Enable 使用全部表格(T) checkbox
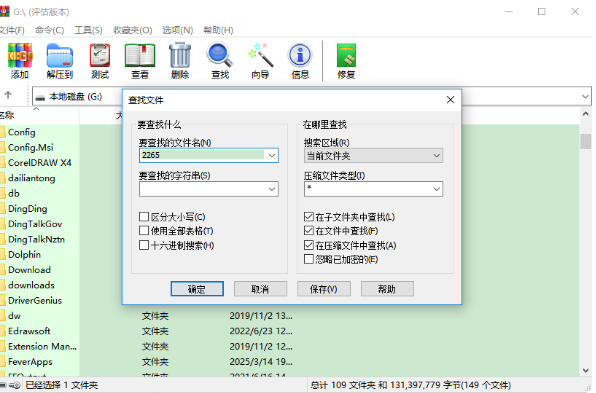This screenshot has width=596, height=393. tap(144, 230)
